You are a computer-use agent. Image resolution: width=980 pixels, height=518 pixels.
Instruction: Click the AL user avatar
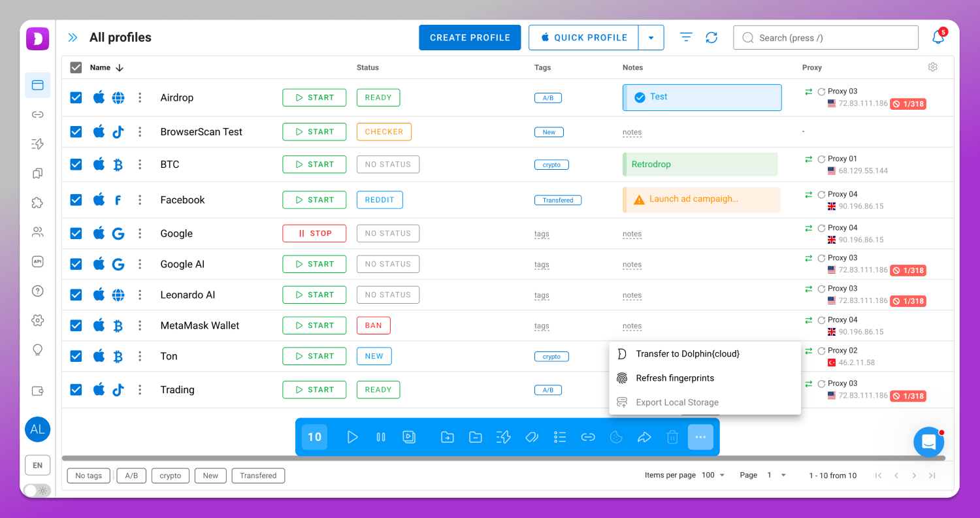click(37, 429)
